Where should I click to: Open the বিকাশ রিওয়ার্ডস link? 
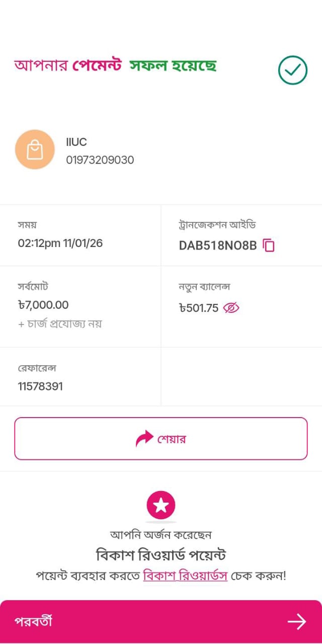(185, 576)
